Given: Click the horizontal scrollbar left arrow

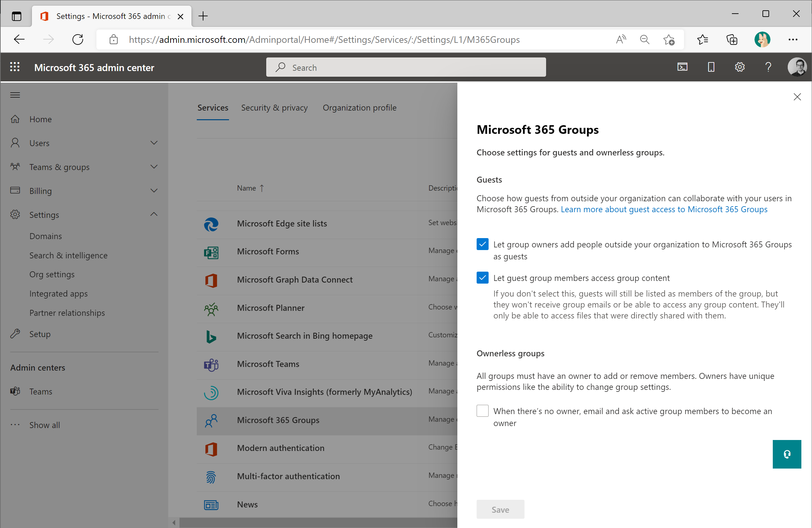Looking at the screenshot, I should pyautogui.click(x=174, y=523).
